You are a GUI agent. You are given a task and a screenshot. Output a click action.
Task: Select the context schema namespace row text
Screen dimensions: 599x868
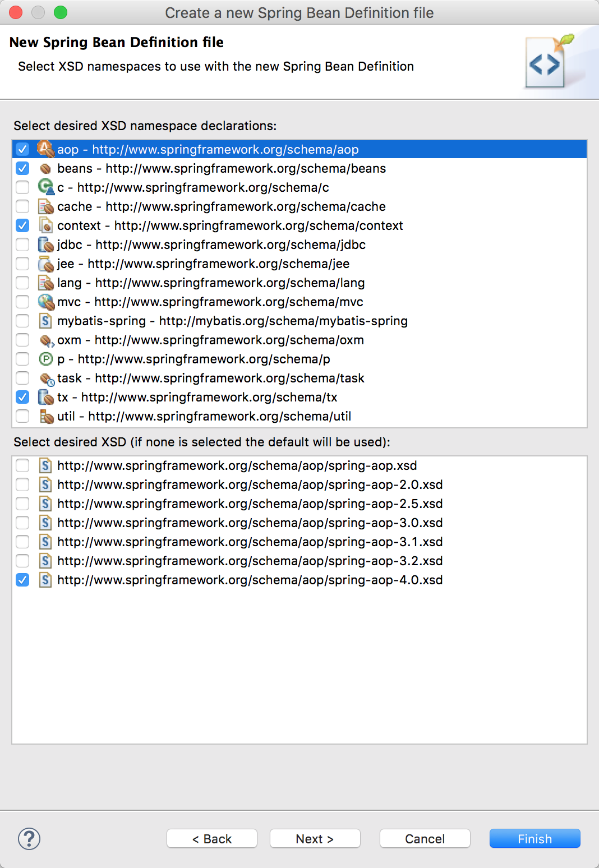pos(230,225)
